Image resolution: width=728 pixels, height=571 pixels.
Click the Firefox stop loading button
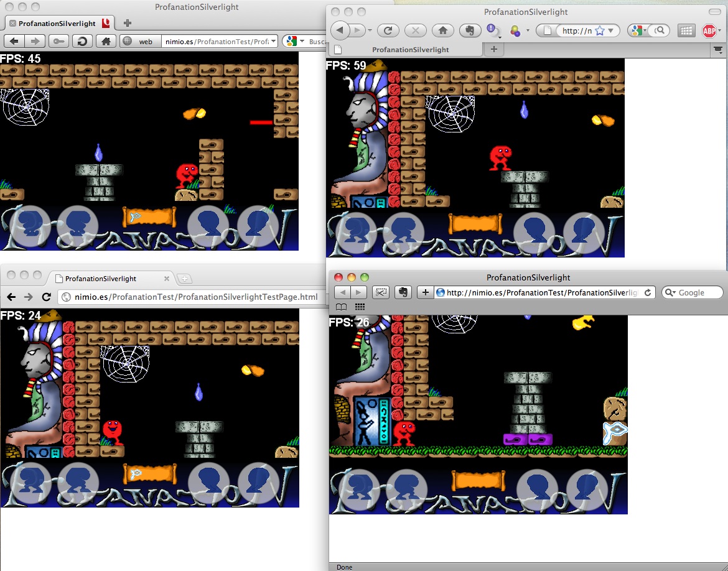(x=416, y=30)
